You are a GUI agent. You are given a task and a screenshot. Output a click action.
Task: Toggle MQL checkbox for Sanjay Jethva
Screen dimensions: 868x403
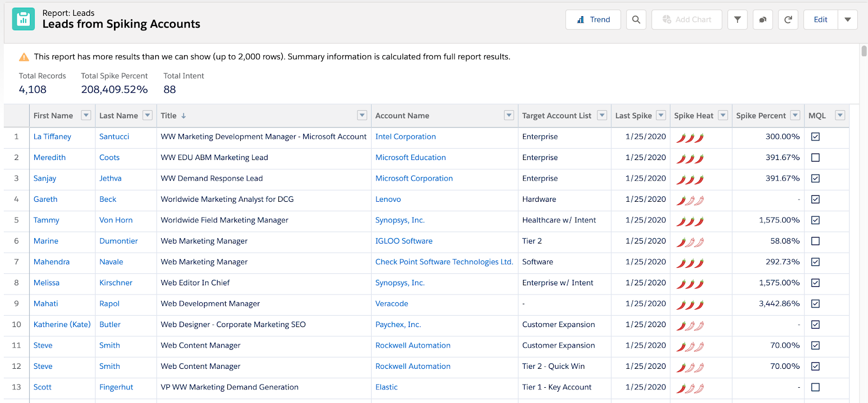coord(815,178)
